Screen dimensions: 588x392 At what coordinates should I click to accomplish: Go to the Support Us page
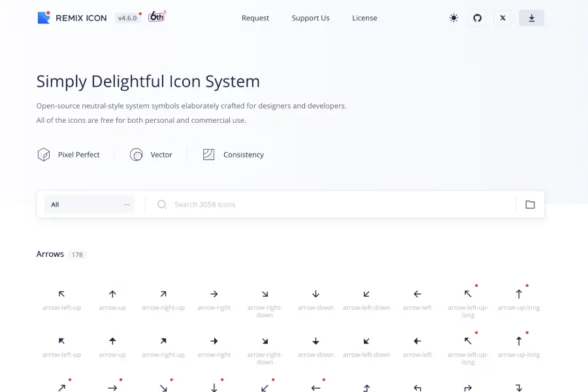310,18
